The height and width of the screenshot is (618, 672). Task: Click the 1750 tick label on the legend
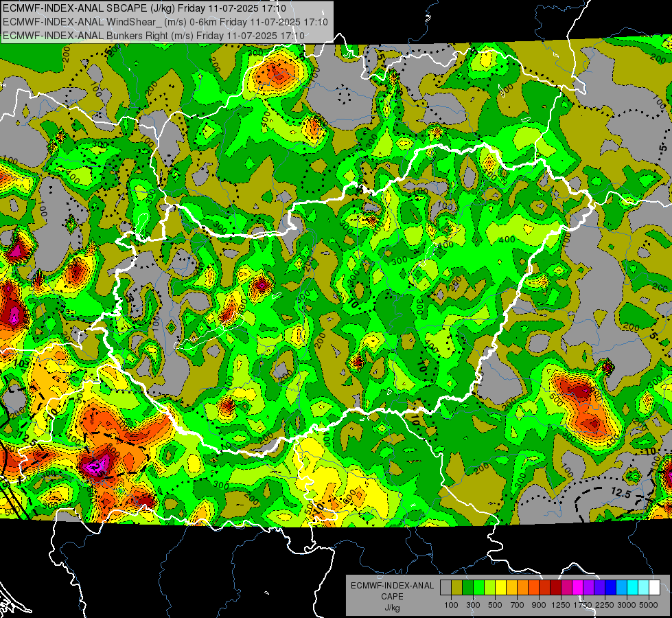pyautogui.click(x=583, y=605)
